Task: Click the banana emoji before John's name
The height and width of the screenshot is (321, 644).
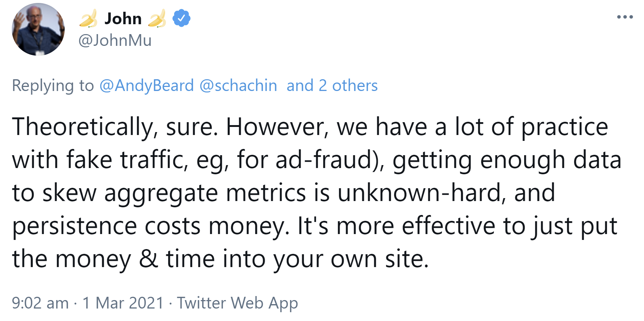Action: (88, 18)
